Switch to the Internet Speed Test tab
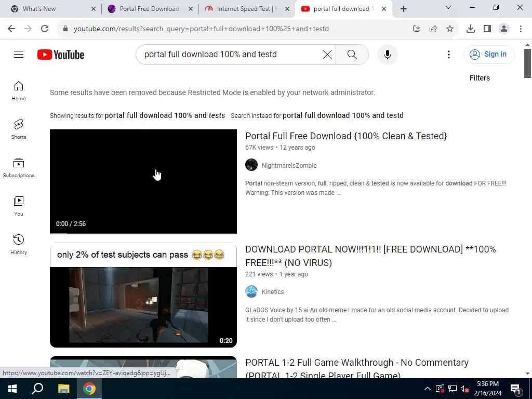 (x=247, y=9)
